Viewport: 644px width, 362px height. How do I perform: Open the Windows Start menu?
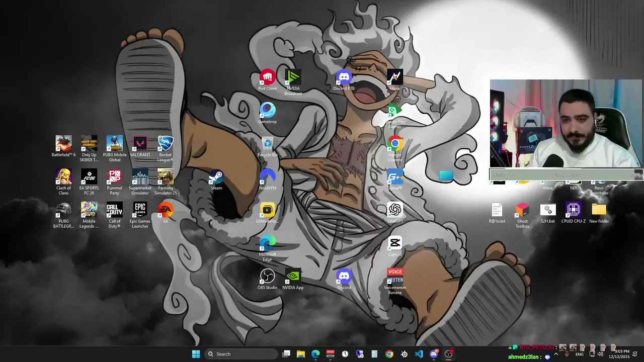tap(196, 354)
